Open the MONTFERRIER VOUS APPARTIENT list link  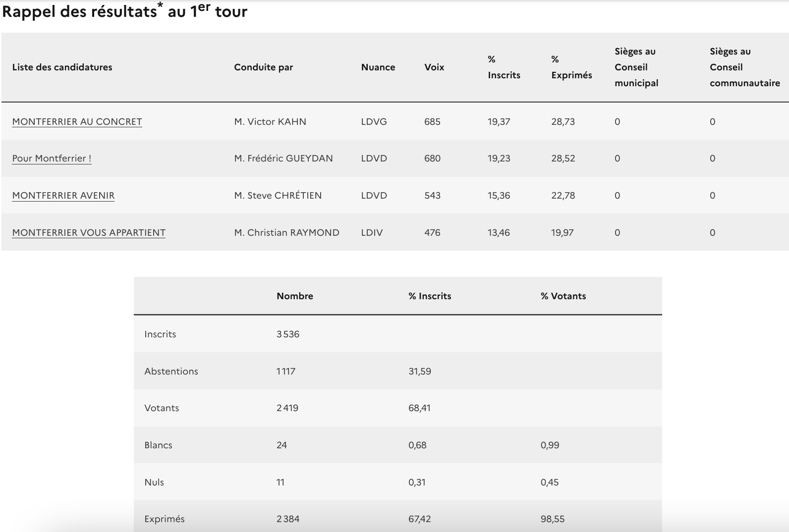(89, 233)
